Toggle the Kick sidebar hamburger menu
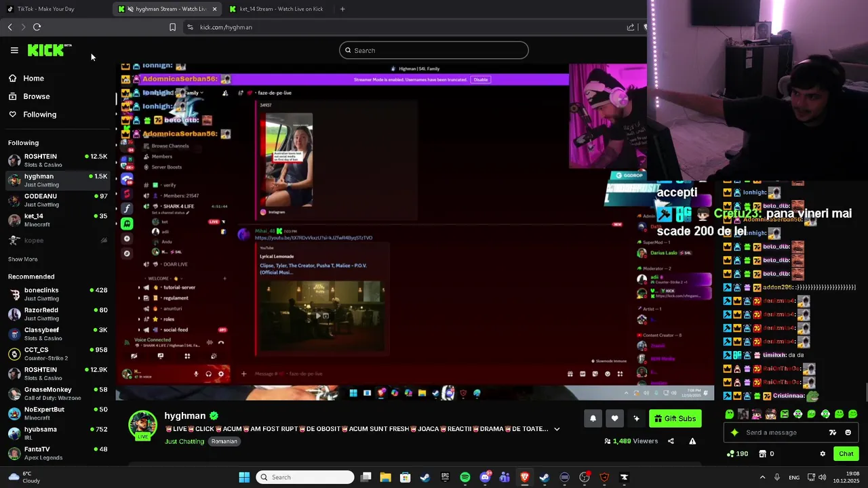The image size is (868, 488). pos(14,50)
